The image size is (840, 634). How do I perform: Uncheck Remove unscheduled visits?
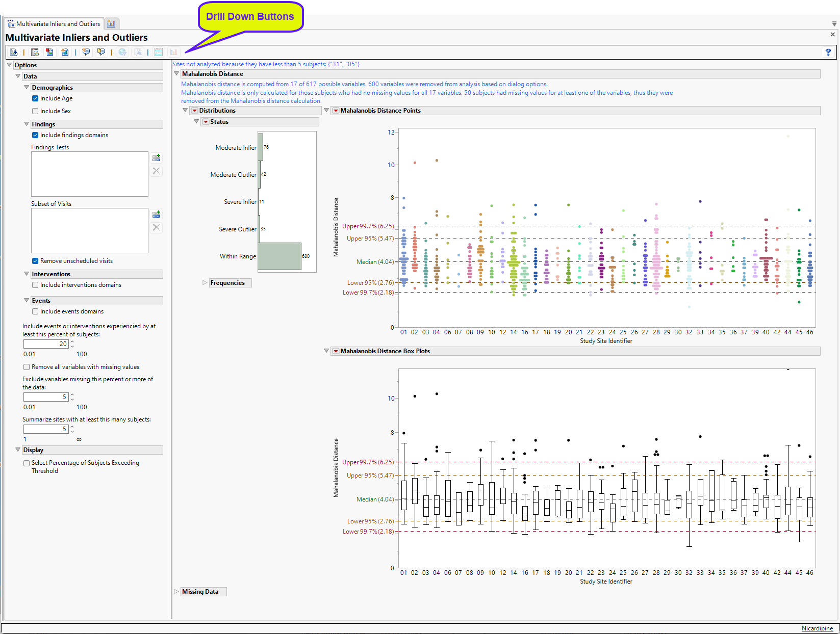click(35, 261)
